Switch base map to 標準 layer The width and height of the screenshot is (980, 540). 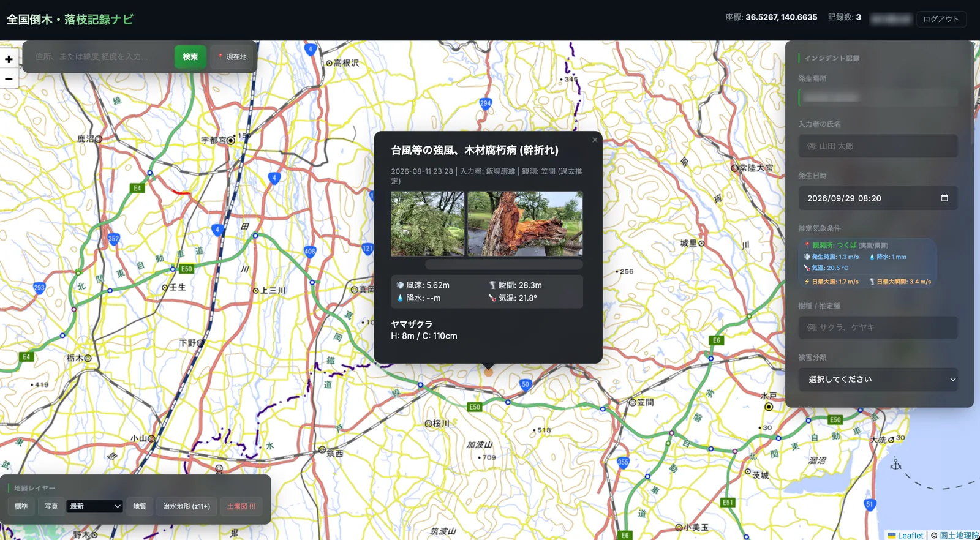point(21,506)
